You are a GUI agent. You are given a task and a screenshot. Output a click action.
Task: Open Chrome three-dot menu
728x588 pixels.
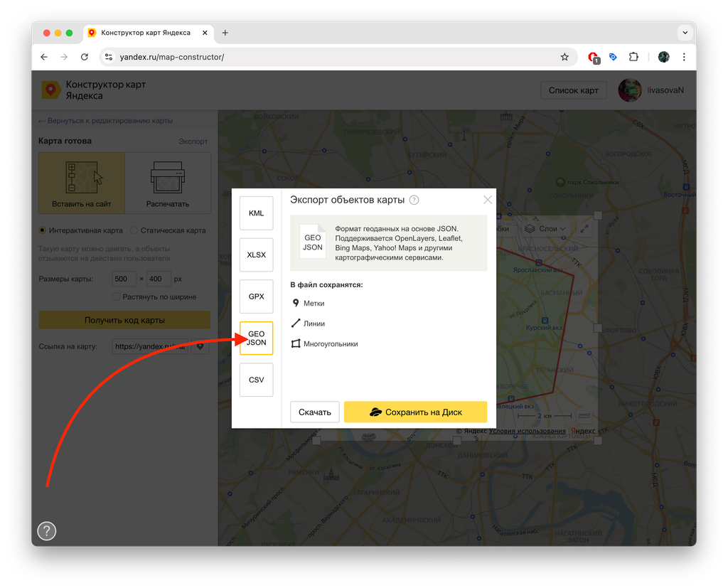684,57
